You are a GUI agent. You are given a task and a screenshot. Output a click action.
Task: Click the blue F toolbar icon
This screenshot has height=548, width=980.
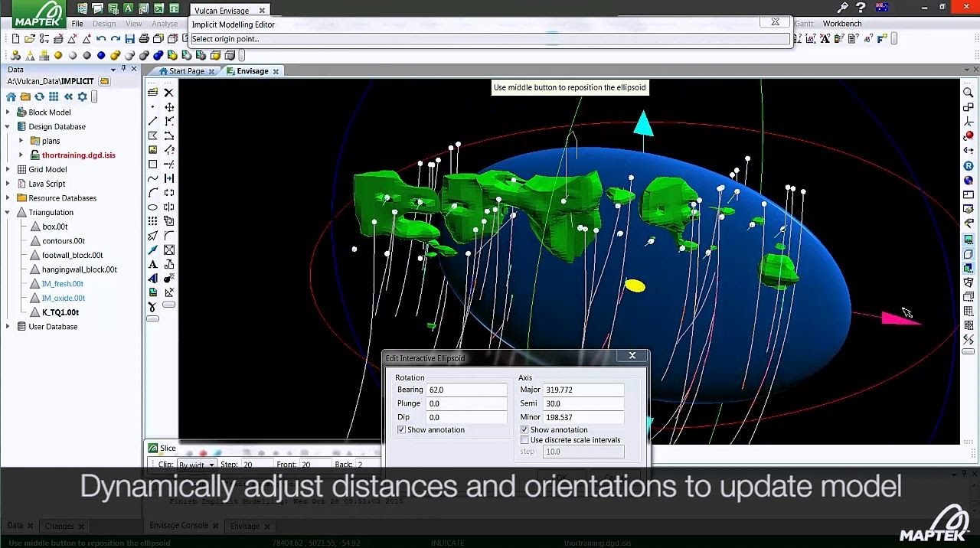(x=882, y=38)
